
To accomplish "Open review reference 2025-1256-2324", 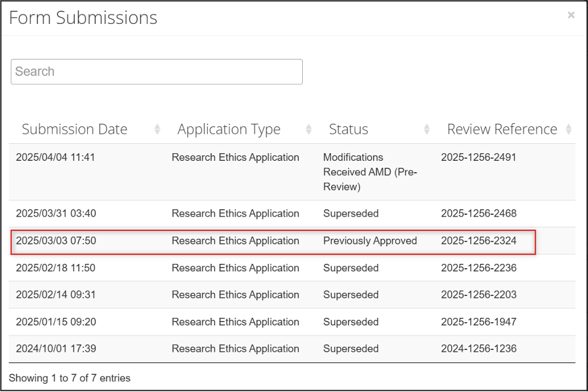I will pos(479,241).
